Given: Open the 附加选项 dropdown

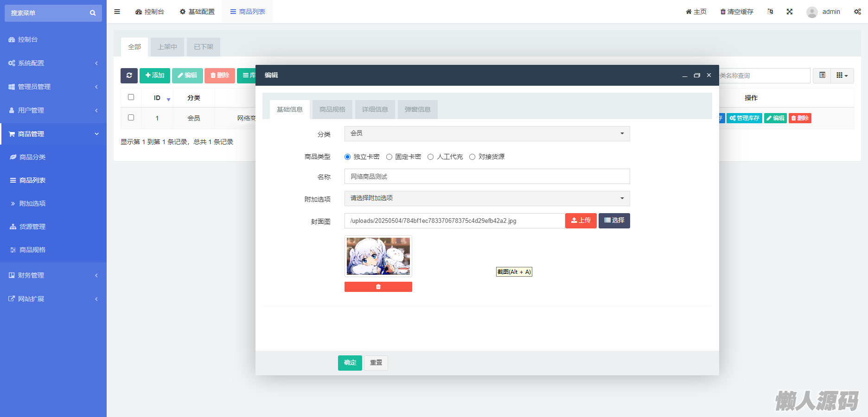Looking at the screenshot, I should 487,198.
